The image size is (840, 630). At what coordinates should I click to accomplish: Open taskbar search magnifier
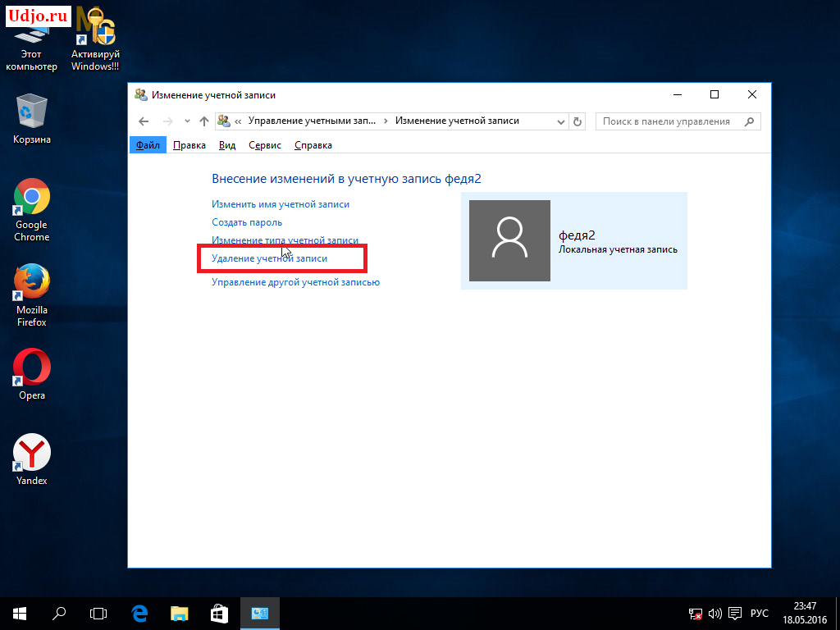pyautogui.click(x=59, y=614)
